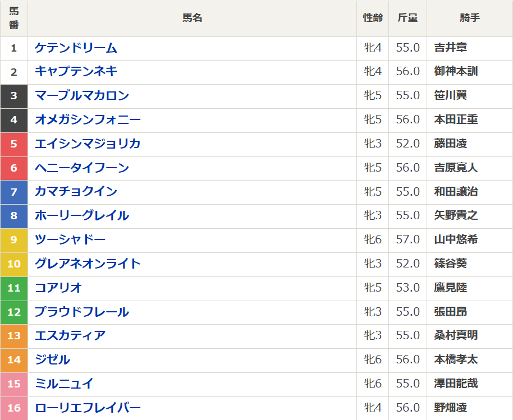Click the 騎手 column header

[469, 18]
